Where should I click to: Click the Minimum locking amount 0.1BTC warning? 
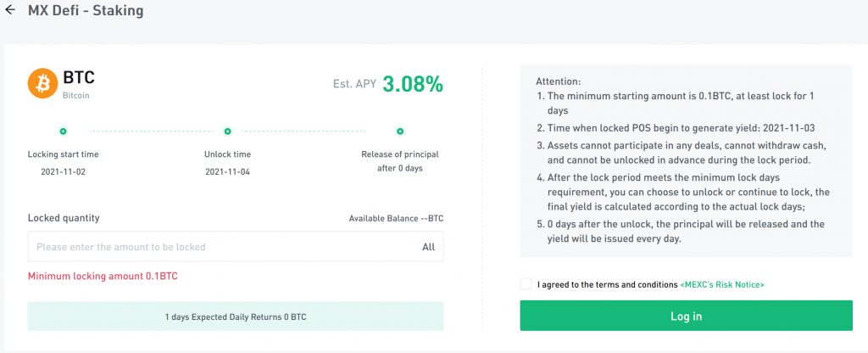pos(103,276)
